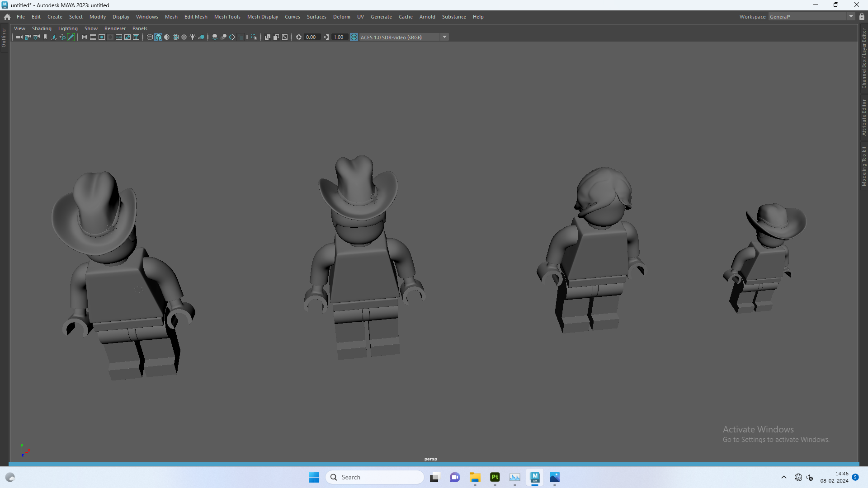Open File Explorer from taskbar
Viewport: 868px width, 488px height.
(x=475, y=477)
